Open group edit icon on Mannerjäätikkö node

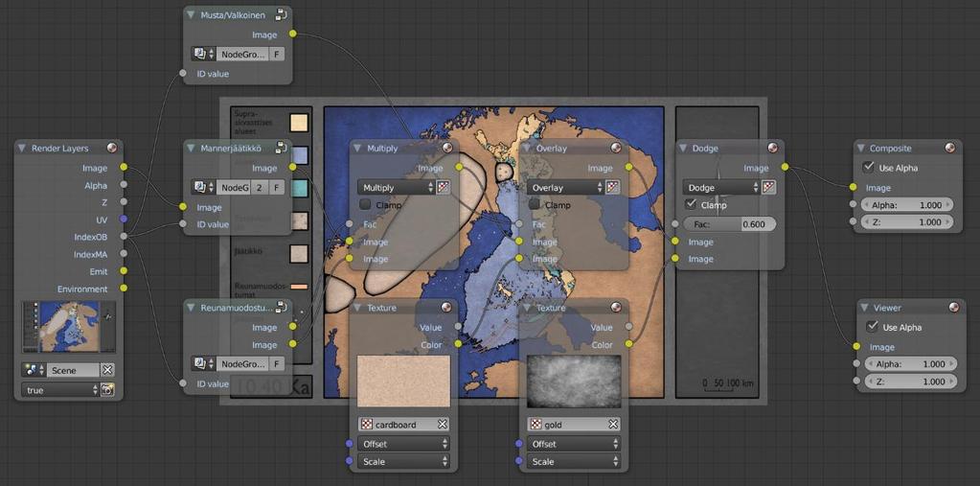pos(281,149)
